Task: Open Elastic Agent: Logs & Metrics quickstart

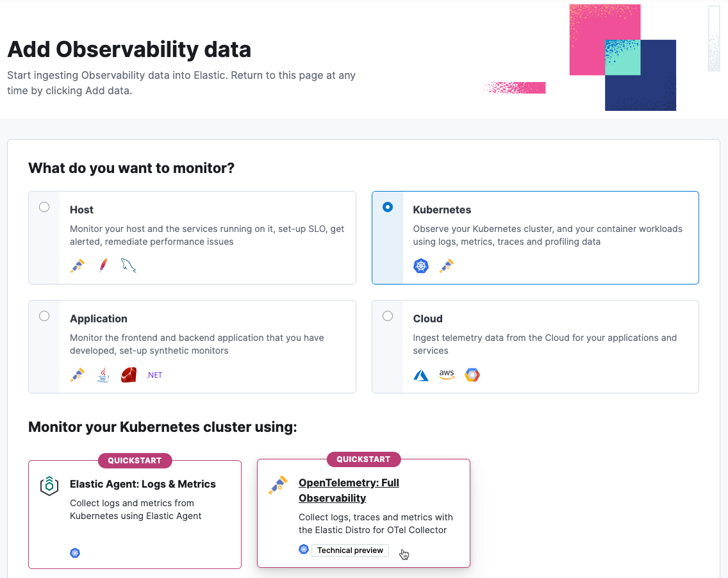Action: pos(142,484)
